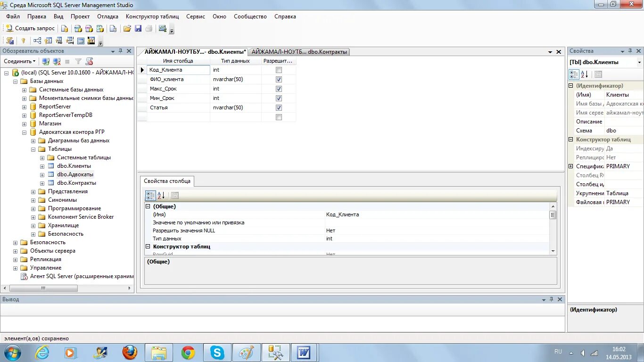Click Disconnect icon in Object Explorer

point(57,61)
